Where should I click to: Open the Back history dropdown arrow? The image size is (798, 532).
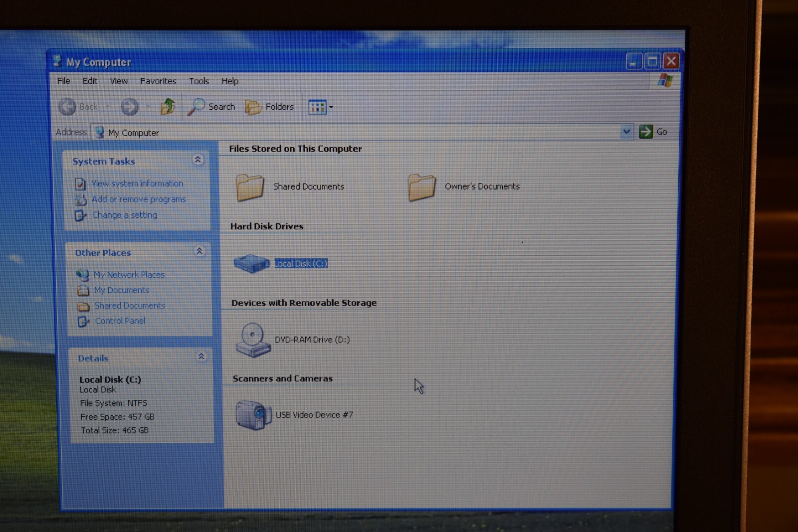click(x=107, y=106)
